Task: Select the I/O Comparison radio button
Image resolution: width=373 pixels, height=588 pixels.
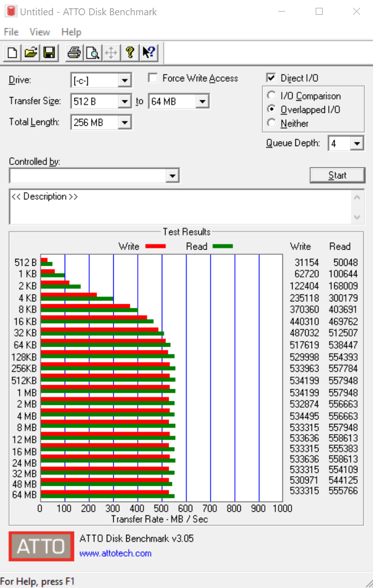Action: point(272,96)
